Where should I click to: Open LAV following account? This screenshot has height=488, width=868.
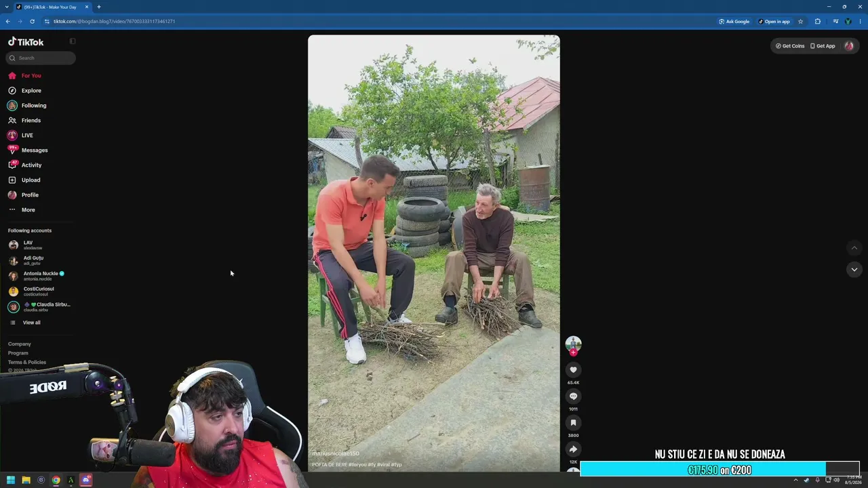[x=28, y=245]
